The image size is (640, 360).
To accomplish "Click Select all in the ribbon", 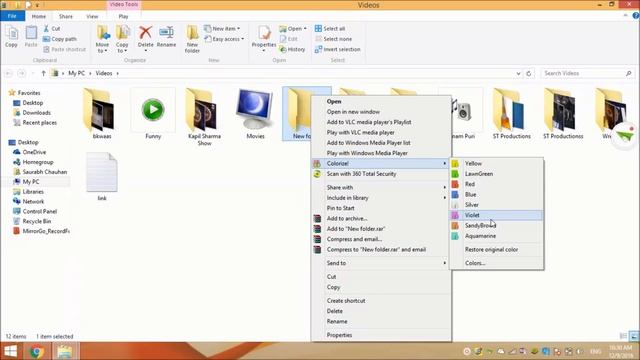I will 330,29.
